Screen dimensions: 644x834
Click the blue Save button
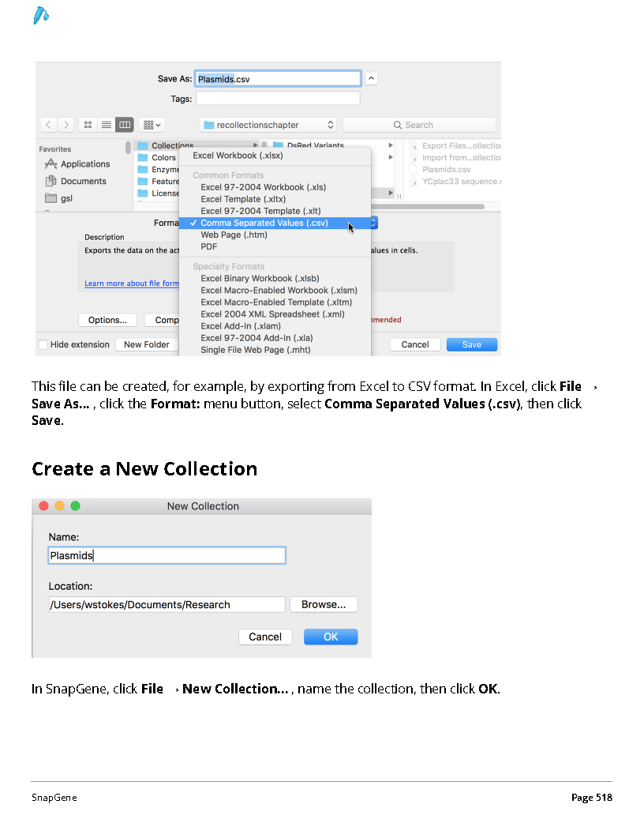coord(472,344)
